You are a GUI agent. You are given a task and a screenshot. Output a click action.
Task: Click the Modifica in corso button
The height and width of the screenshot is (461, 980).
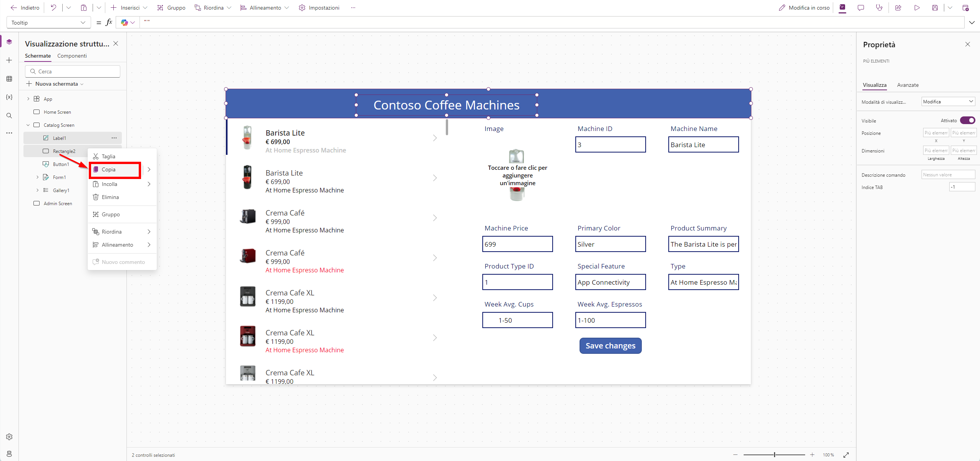pyautogui.click(x=804, y=8)
